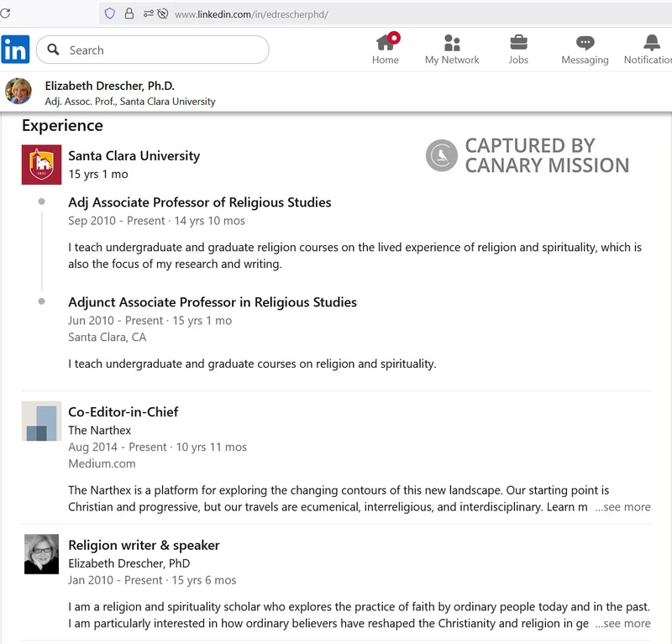Reload the page with the browser refresh button
This screenshot has width=672, height=644.
point(5,13)
